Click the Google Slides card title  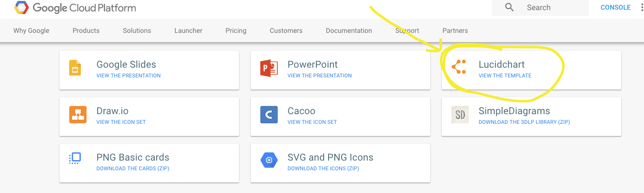point(126,64)
